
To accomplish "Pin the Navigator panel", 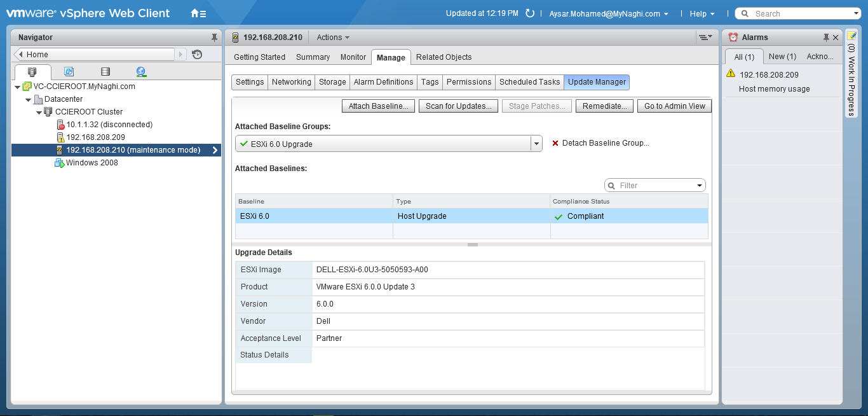I will click(214, 38).
